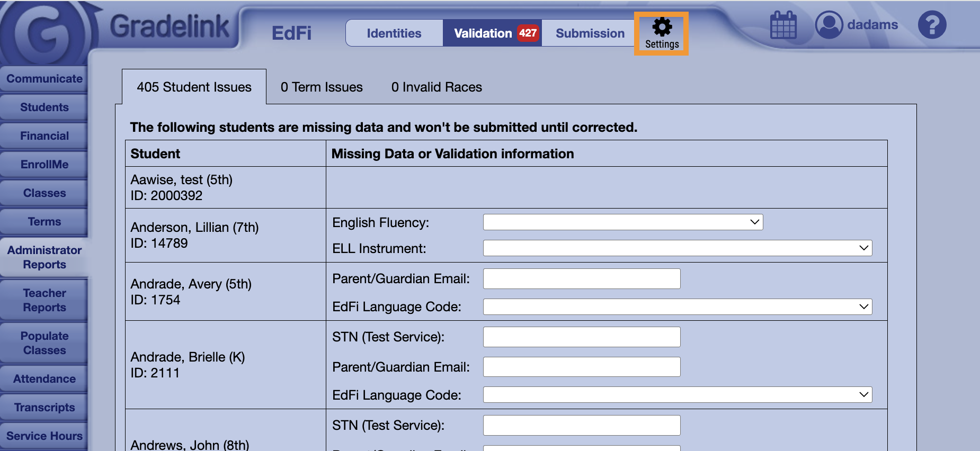Go to Administrator Reports in sidebar
Viewport: 980px width, 451px height.
(44, 257)
